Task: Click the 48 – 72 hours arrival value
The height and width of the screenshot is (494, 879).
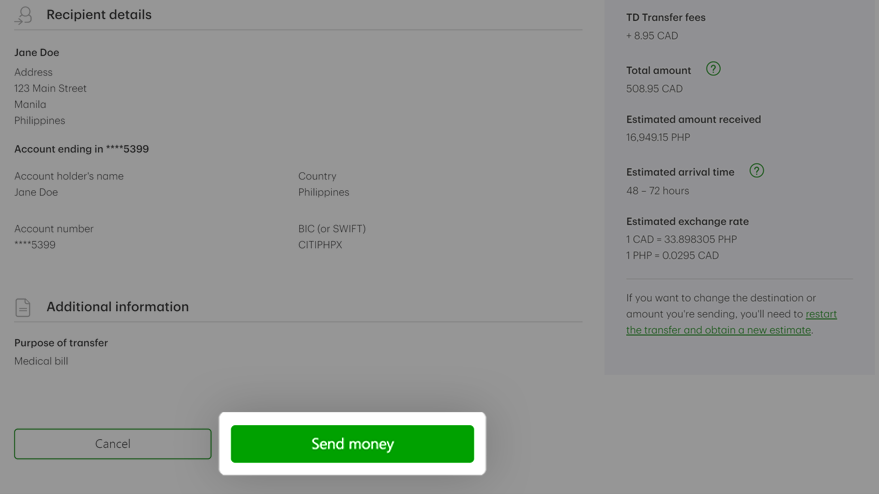Action: [x=658, y=191]
